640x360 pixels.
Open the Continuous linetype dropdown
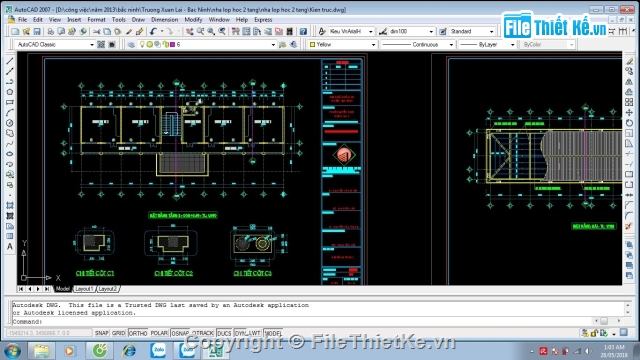coord(418,44)
